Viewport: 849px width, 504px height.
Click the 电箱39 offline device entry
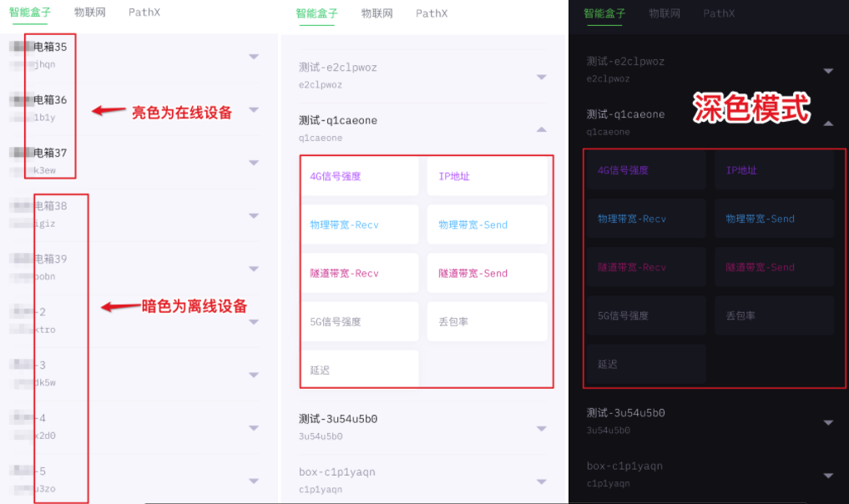click(x=50, y=260)
